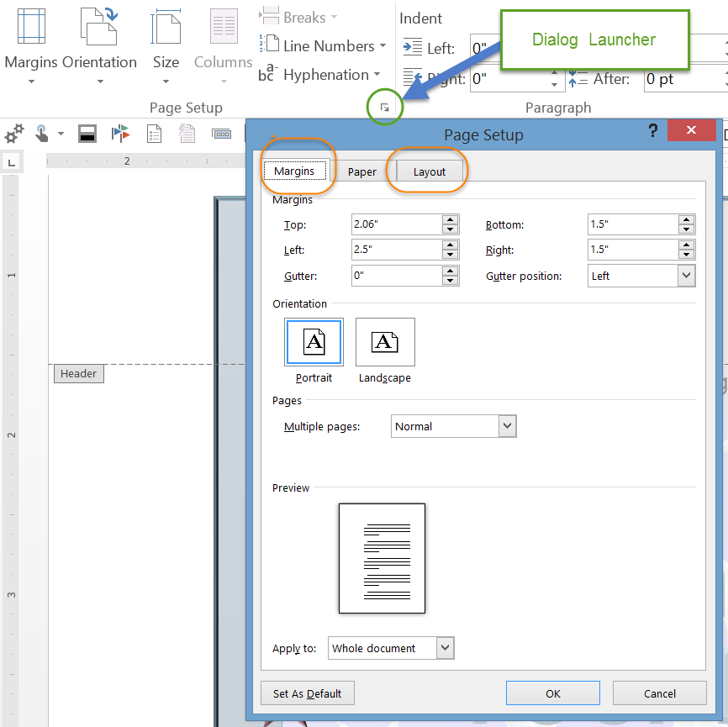Open the Multiple pages dropdown
Viewport: 728px width, 727px height.
click(x=454, y=426)
